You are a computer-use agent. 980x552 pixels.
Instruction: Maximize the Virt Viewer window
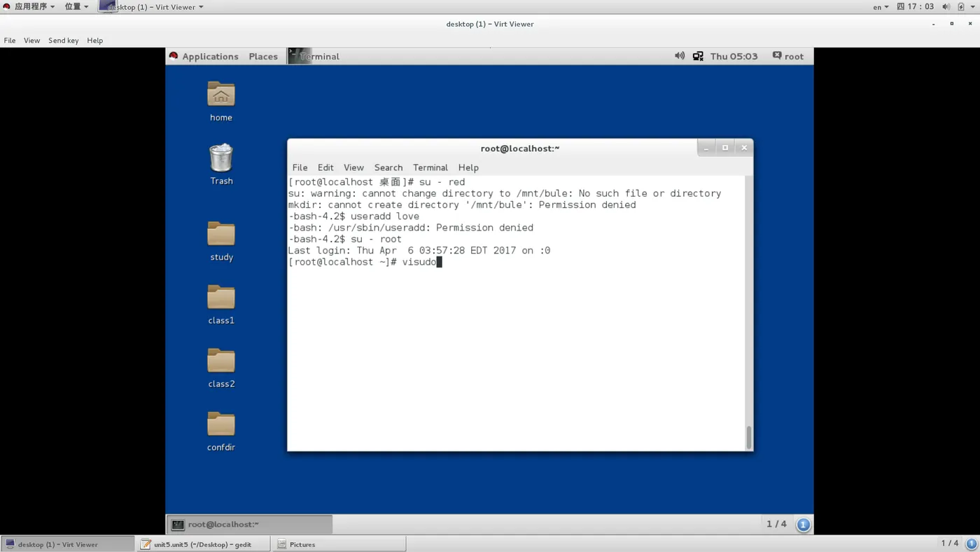tap(951, 24)
